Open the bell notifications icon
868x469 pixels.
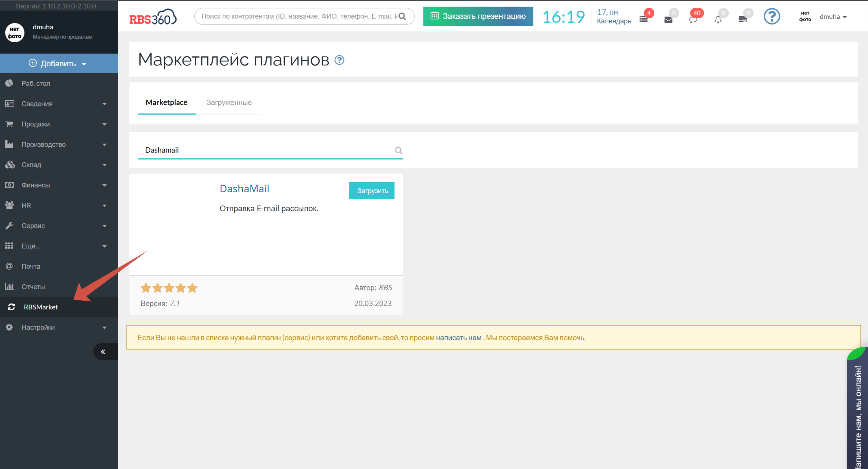point(718,19)
